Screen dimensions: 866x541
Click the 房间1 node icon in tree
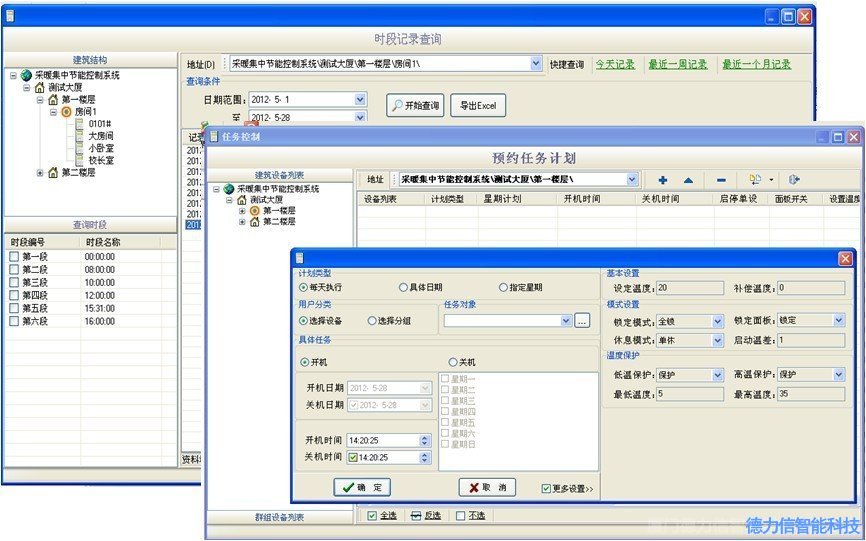(66, 112)
